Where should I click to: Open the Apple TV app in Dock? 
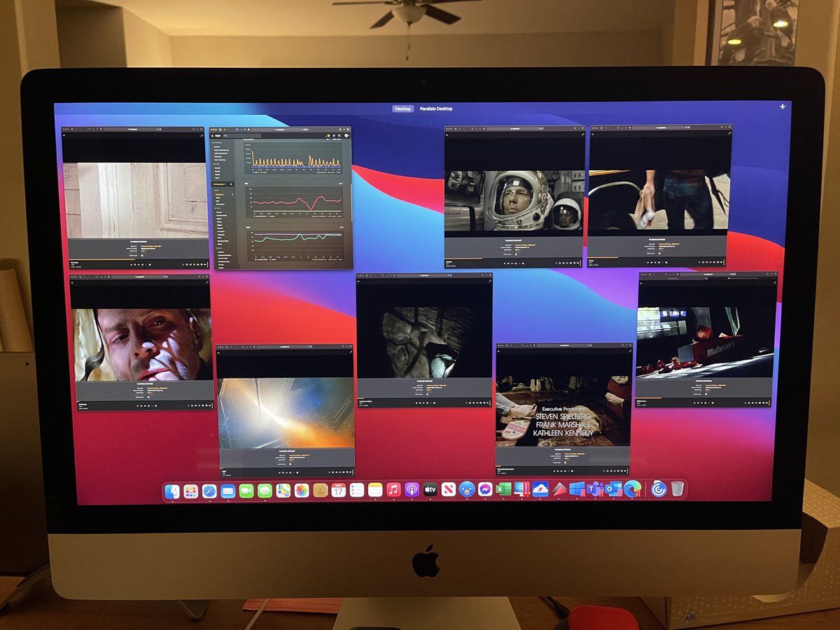(430, 490)
